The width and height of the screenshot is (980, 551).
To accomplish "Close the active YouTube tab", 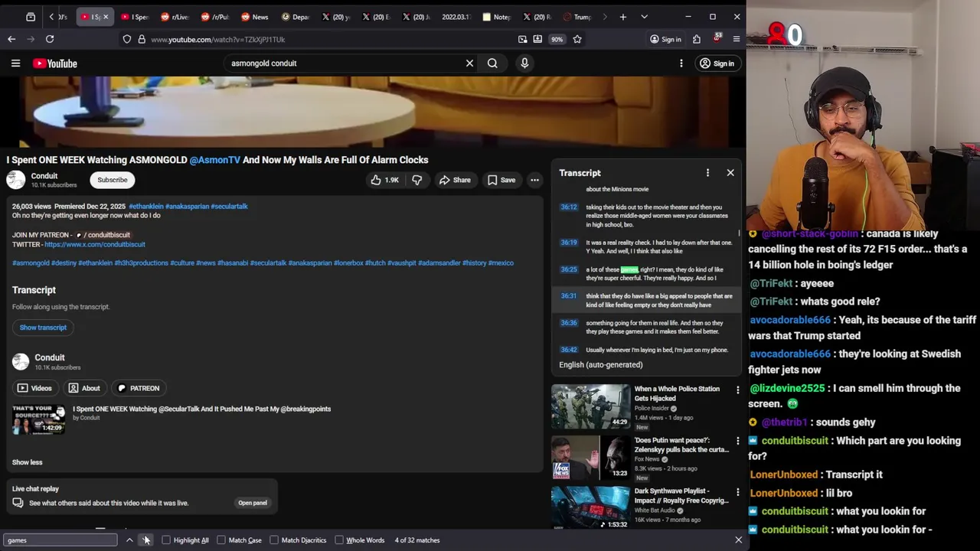I will [x=106, y=17].
